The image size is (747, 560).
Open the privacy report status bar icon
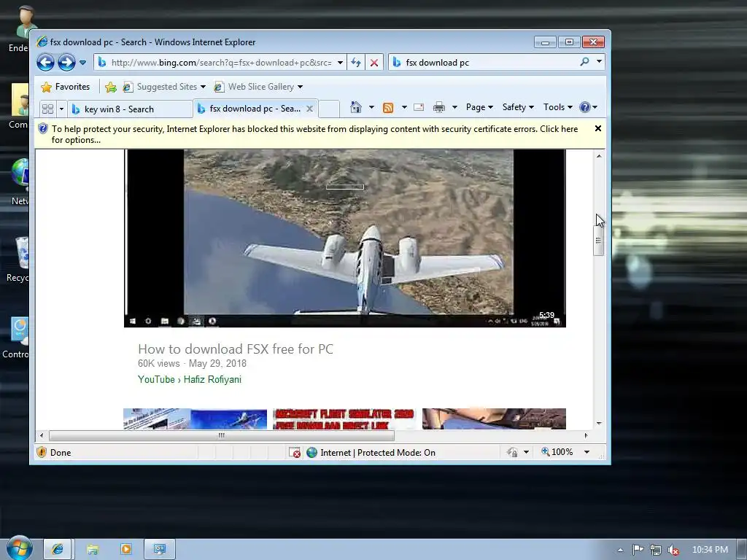[513, 452]
